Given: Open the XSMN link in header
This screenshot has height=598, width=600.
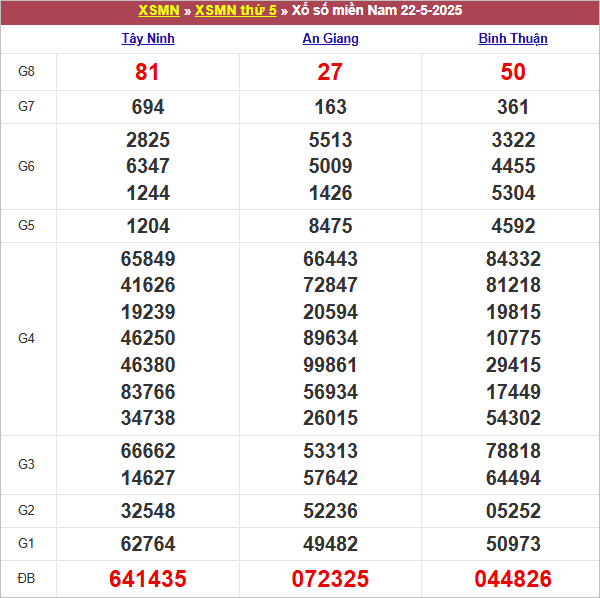Looking at the screenshot, I should [159, 10].
